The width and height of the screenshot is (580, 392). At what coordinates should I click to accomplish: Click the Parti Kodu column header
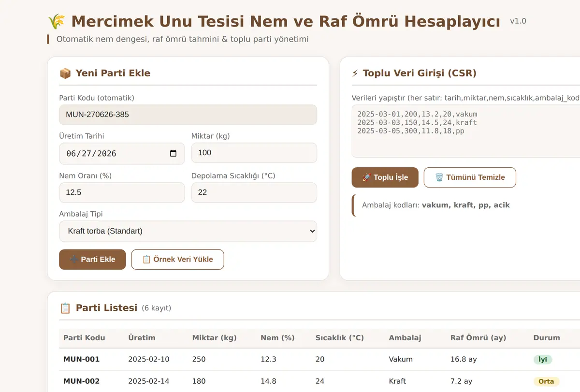(84, 338)
